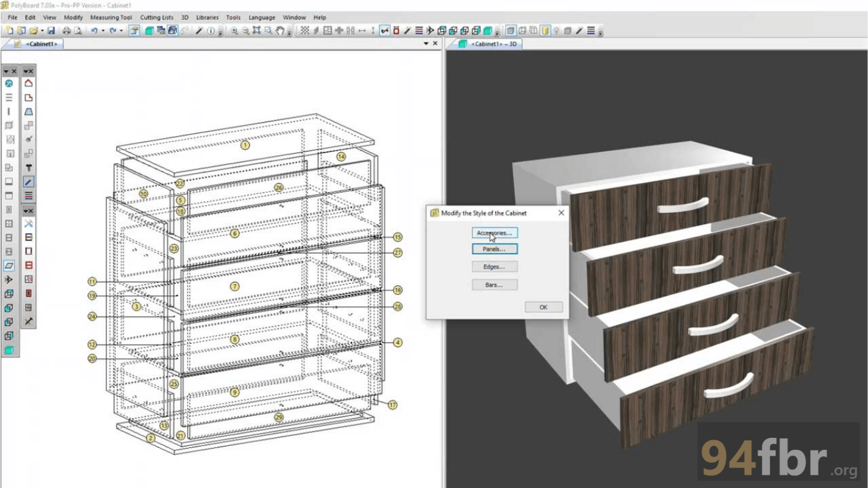
Task: Click the Bars... button
Action: pyautogui.click(x=494, y=285)
